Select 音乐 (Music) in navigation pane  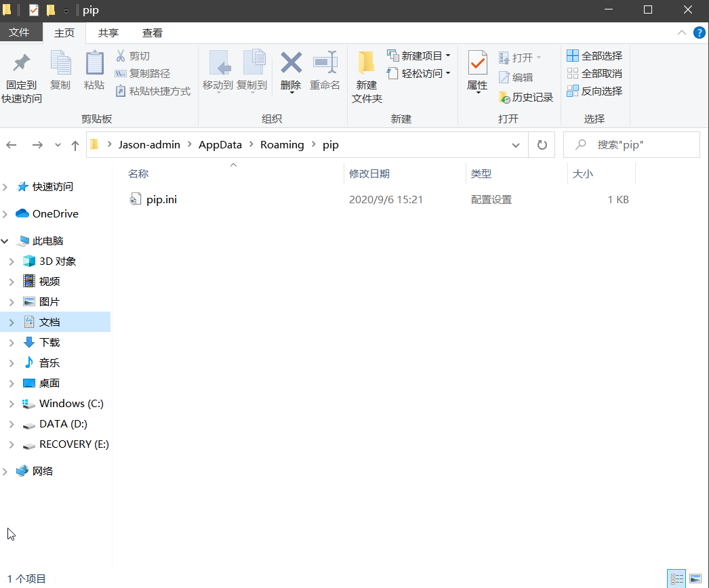[49, 363]
